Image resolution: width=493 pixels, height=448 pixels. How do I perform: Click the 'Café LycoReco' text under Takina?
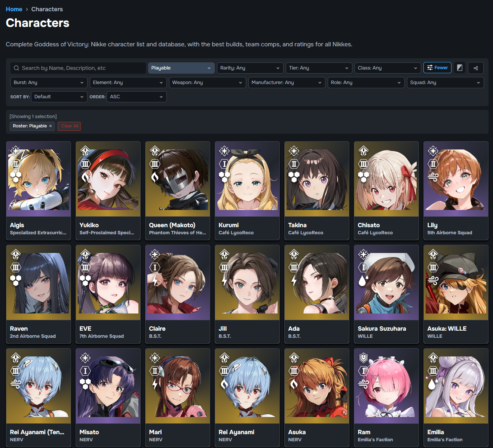(306, 232)
